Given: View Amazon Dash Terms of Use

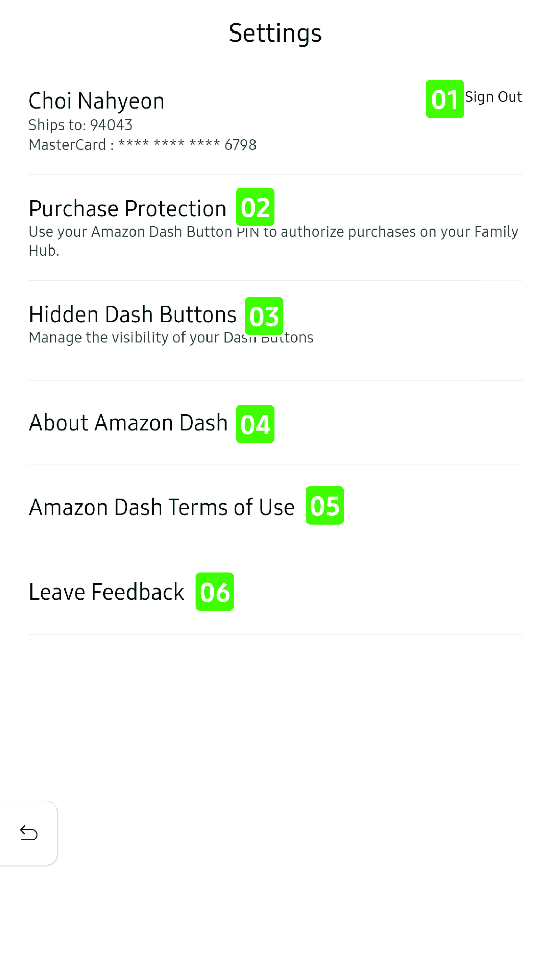Looking at the screenshot, I should pyautogui.click(x=162, y=507).
